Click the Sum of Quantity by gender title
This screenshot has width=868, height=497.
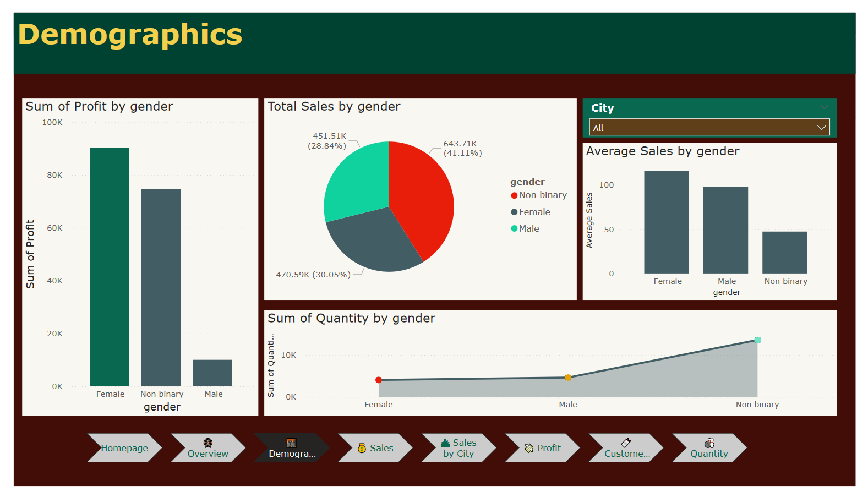click(351, 318)
